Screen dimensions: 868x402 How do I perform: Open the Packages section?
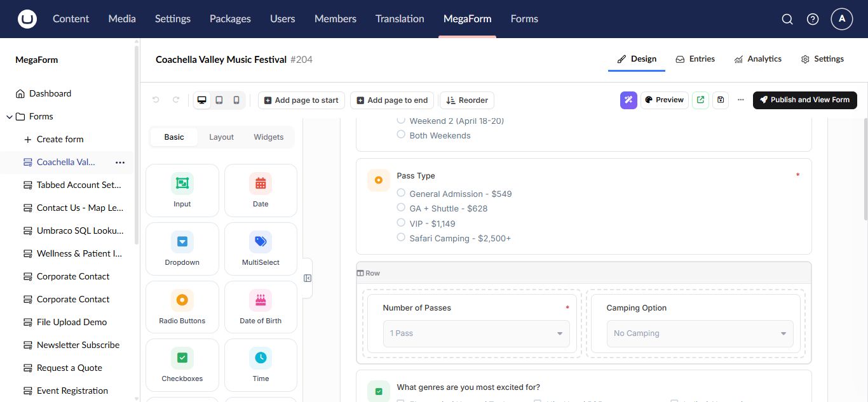[230, 19]
